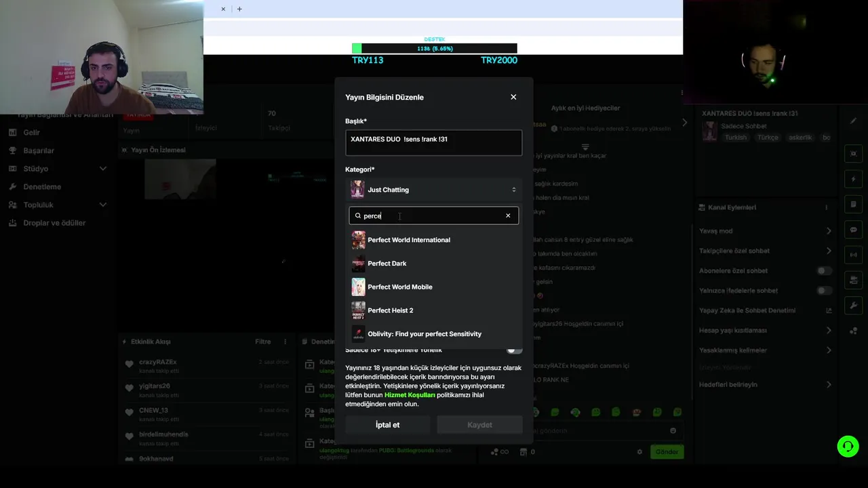Click the askerlik tag under stream title
The image size is (868, 488).
(800, 138)
